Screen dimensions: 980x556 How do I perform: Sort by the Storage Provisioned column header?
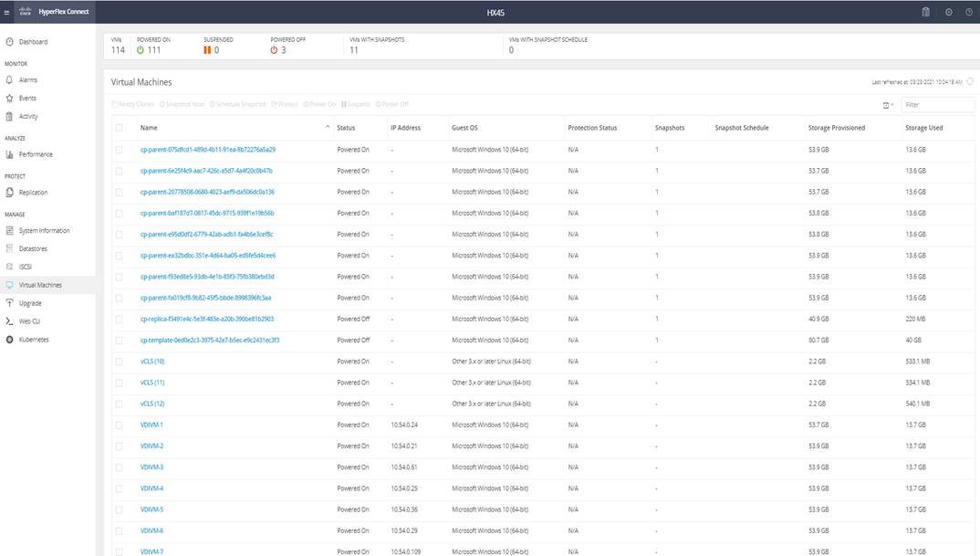pos(837,128)
